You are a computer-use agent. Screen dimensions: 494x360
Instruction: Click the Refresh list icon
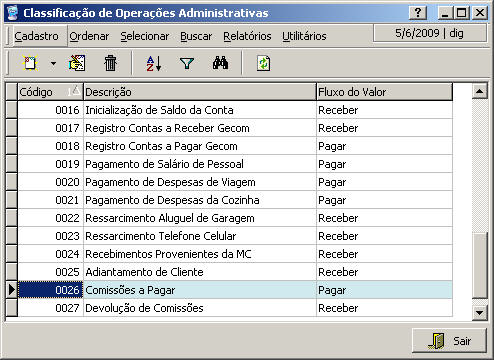pos(264,63)
